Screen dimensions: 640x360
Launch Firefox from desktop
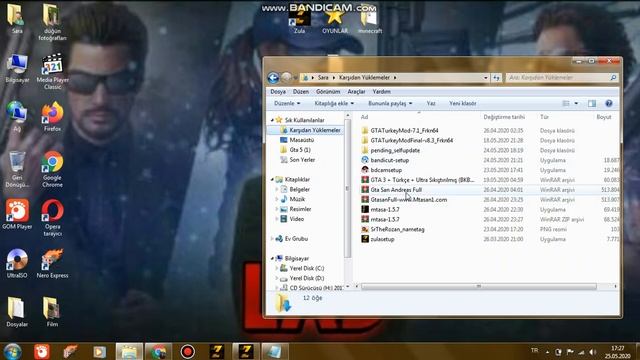(x=52, y=116)
